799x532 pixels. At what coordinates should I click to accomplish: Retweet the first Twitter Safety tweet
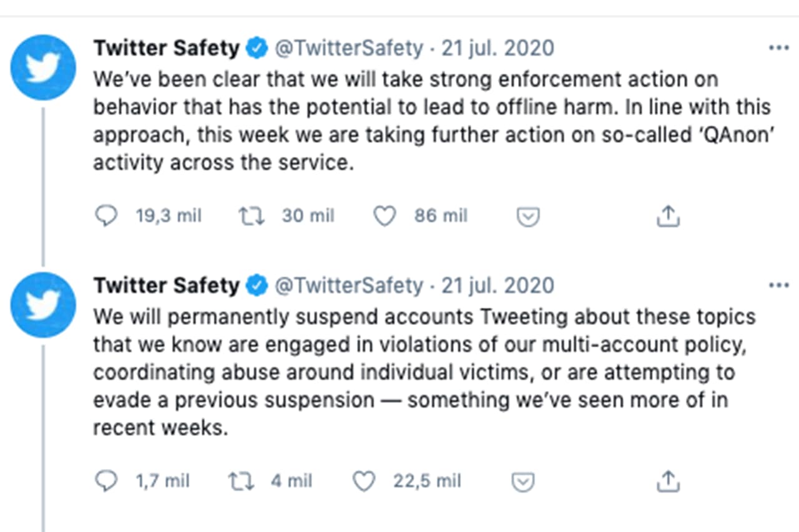(252, 216)
